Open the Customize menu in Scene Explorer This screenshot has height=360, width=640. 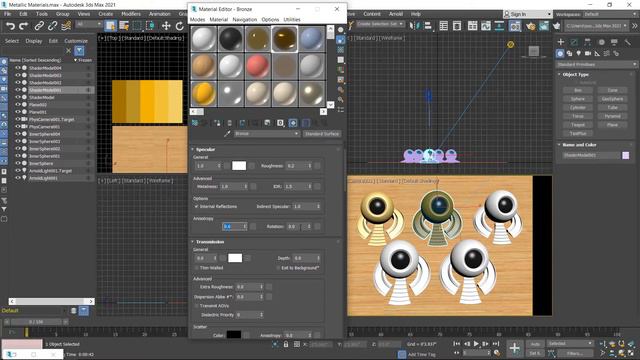76,41
